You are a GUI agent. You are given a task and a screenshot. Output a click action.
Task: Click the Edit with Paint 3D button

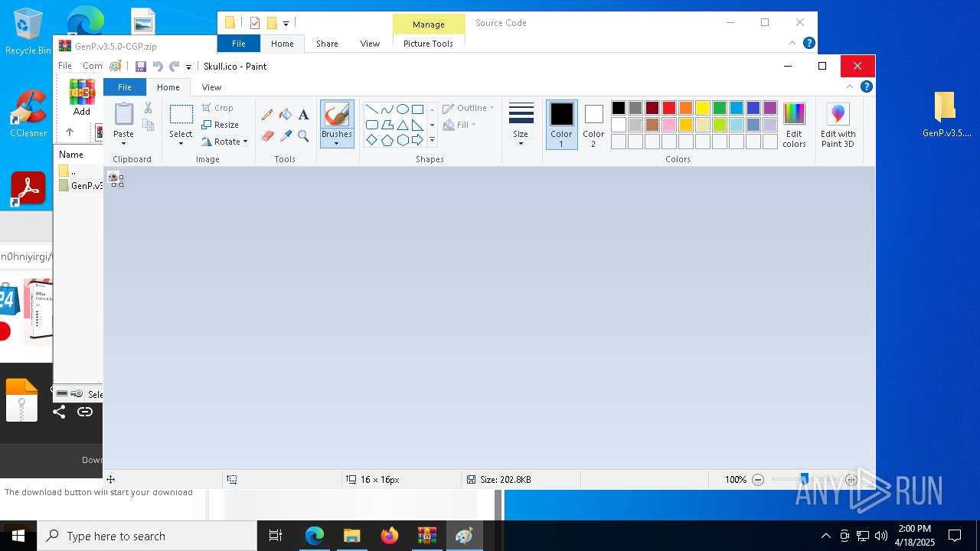pos(838,126)
